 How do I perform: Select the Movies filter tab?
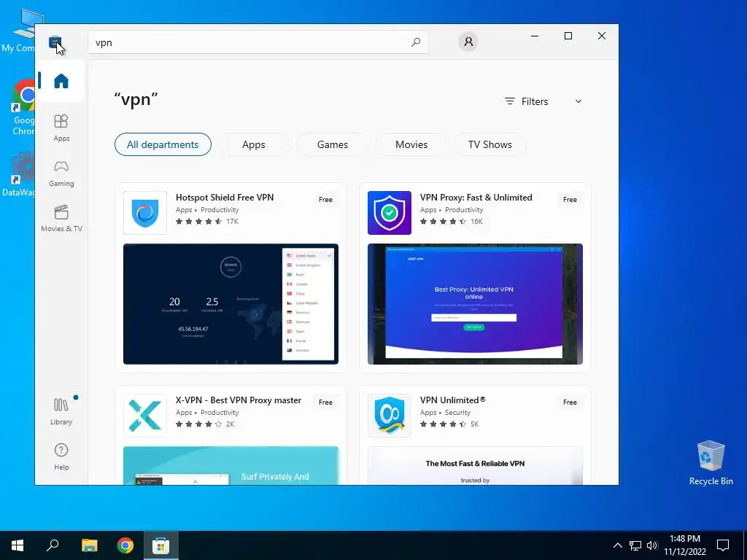(411, 144)
